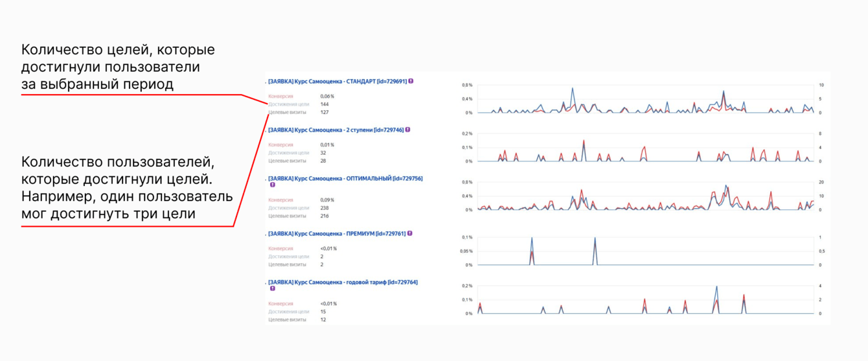868x361 pixels.
Task: Click purple badge icon next to ПРЕМИУМ goal
Action: click(410, 233)
